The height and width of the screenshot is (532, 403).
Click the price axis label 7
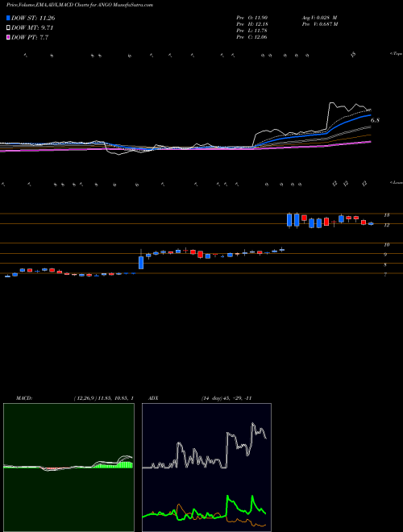tap(385, 275)
